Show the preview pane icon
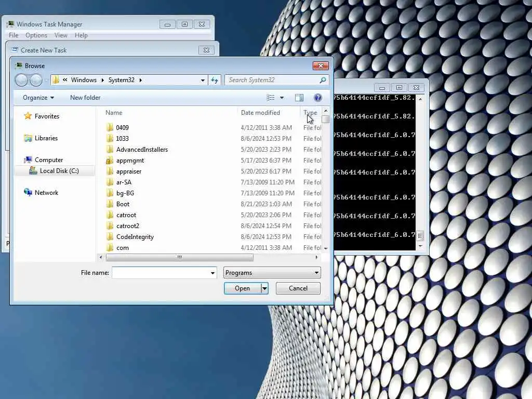532x399 pixels. [x=299, y=98]
